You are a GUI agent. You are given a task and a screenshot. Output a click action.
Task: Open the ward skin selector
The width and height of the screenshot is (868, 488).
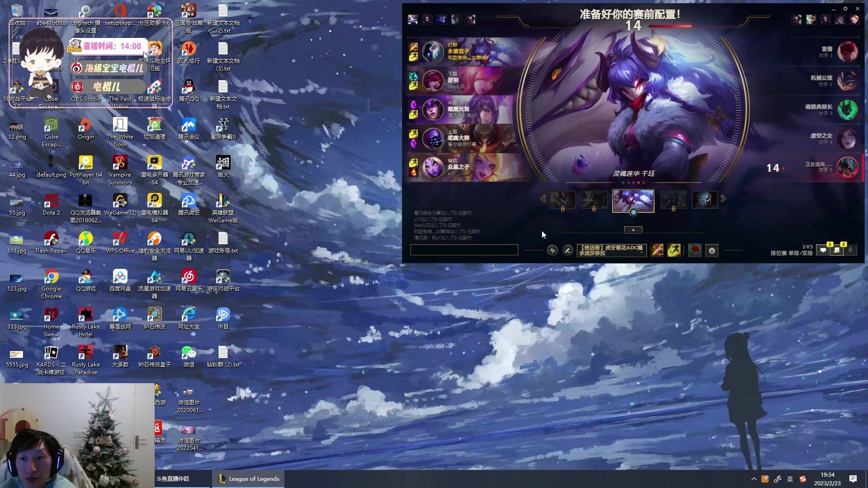tap(695, 250)
